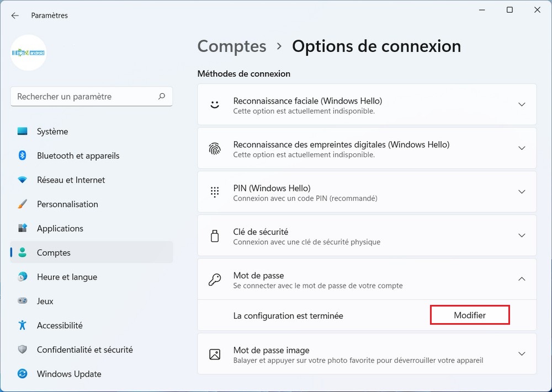
Task: Open the Système settings category
Action: [52, 131]
